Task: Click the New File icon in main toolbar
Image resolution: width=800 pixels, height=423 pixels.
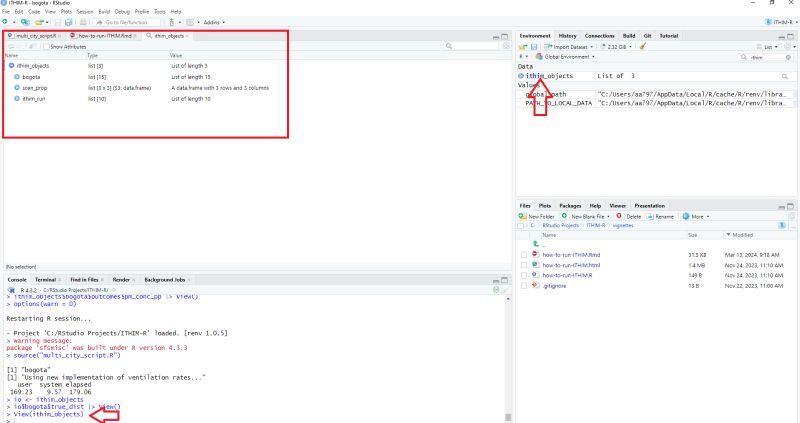Action: pyautogui.click(x=5, y=22)
